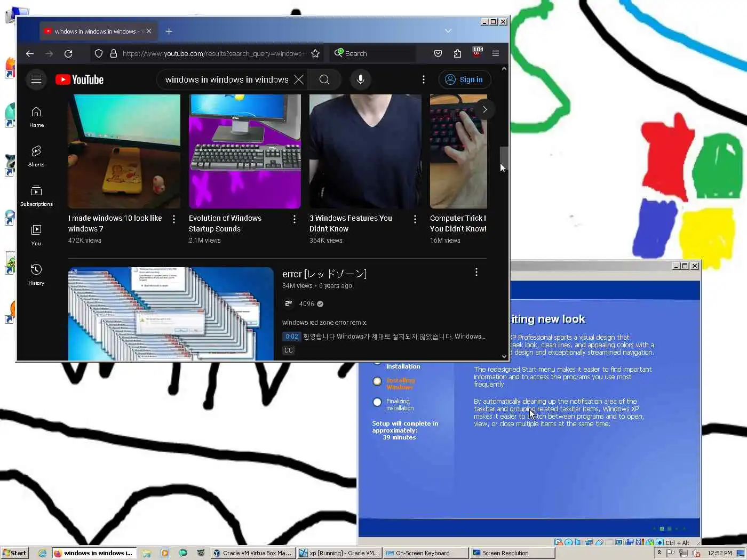Viewport: 747px width, 560px height.
Task: Open YouTube settings three-dot menu
Action: tap(424, 79)
